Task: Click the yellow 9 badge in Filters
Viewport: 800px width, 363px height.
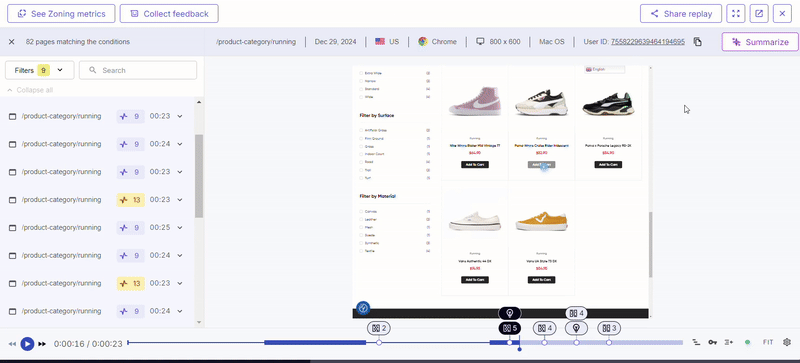Action: click(x=43, y=70)
